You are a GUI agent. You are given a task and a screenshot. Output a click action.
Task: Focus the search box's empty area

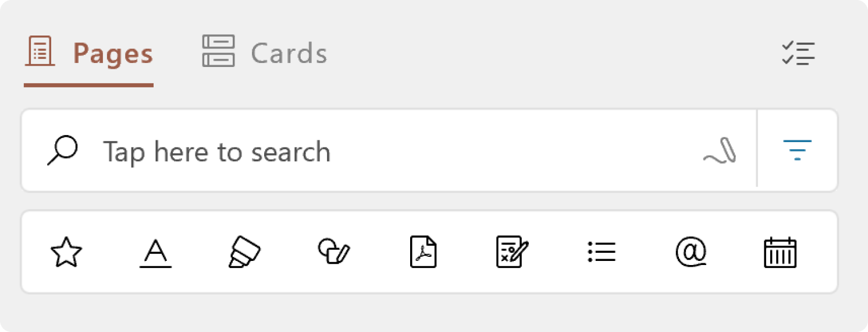[x=512, y=151]
